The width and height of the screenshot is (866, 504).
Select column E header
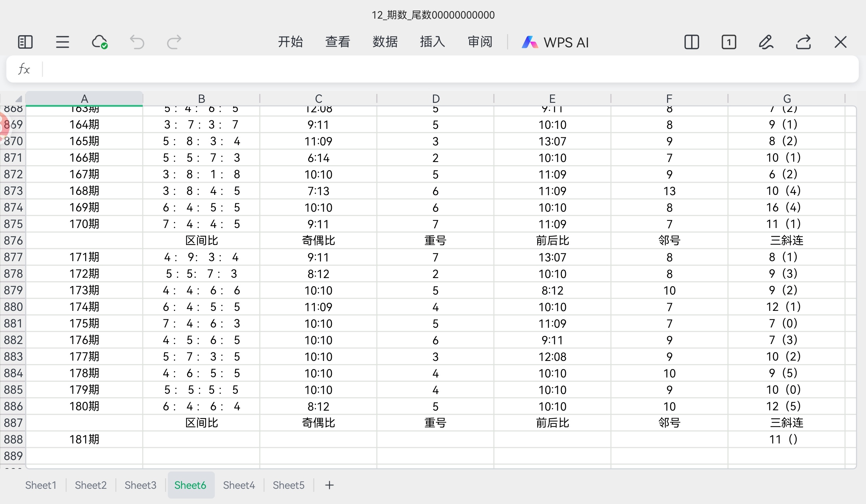coord(552,98)
